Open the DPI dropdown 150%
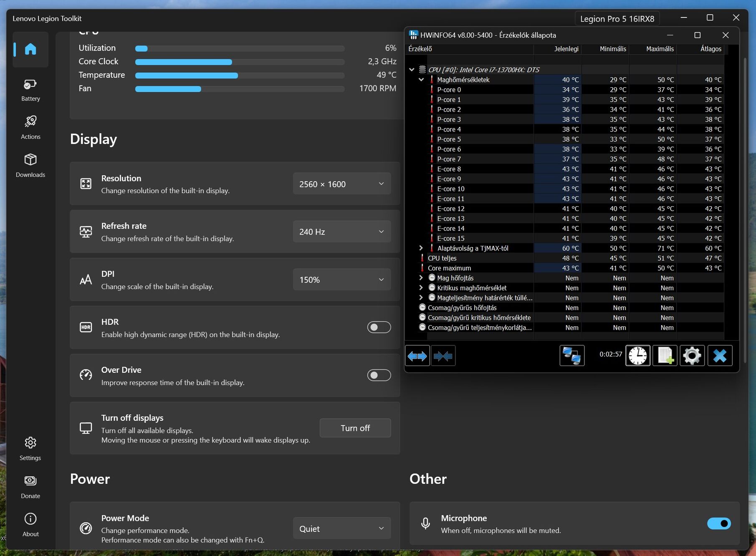Image resolution: width=756 pixels, height=556 pixels. 342,280
